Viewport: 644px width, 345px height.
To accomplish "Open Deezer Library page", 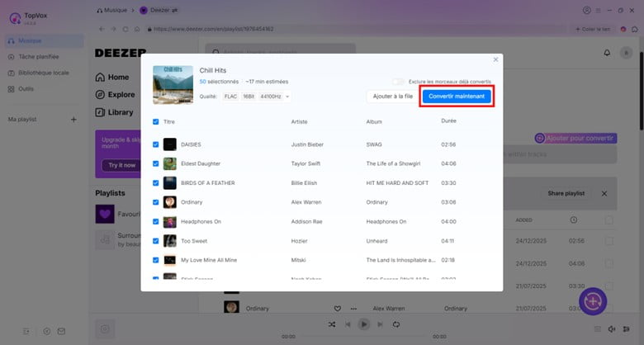I will [x=114, y=112].
